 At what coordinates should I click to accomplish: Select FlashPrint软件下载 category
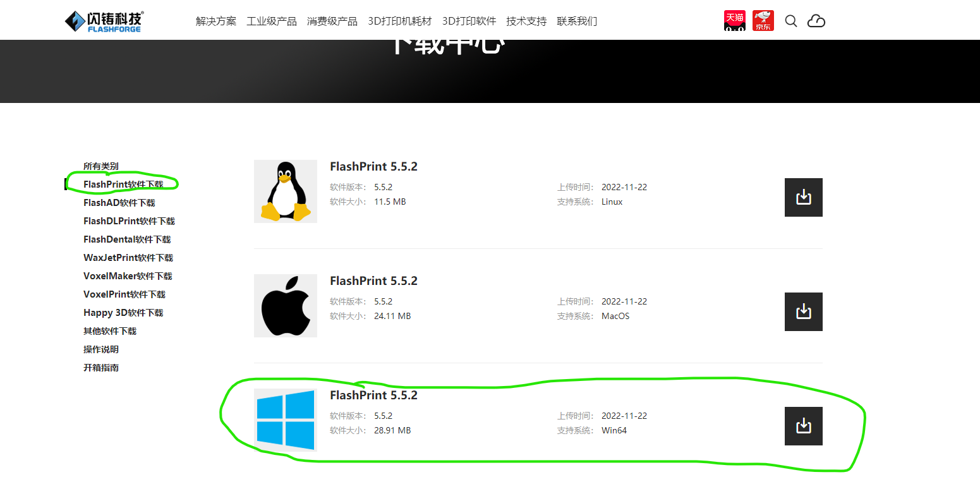[x=123, y=184]
